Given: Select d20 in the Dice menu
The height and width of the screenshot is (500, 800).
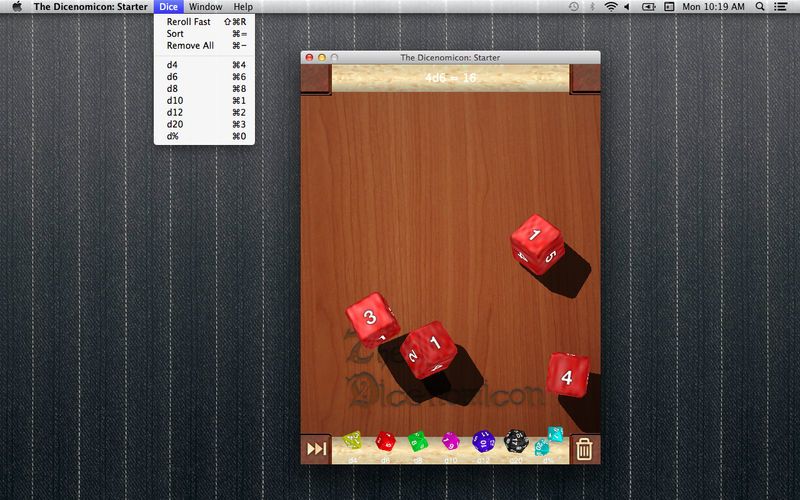Looking at the screenshot, I should click(x=204, y=124).
